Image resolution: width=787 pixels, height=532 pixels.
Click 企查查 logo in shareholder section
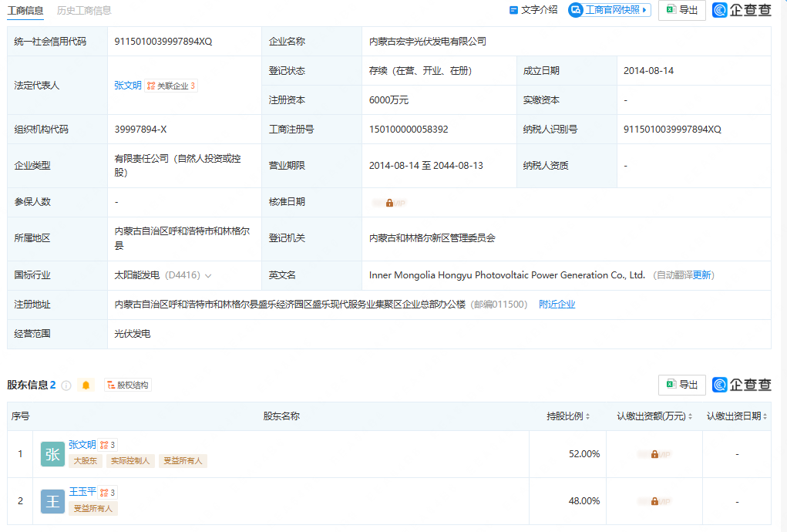click(742, 385)
